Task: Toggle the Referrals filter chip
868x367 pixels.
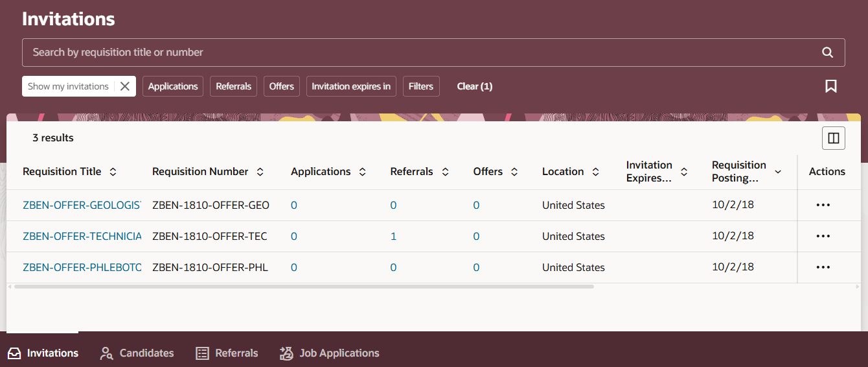Action: 233,86
